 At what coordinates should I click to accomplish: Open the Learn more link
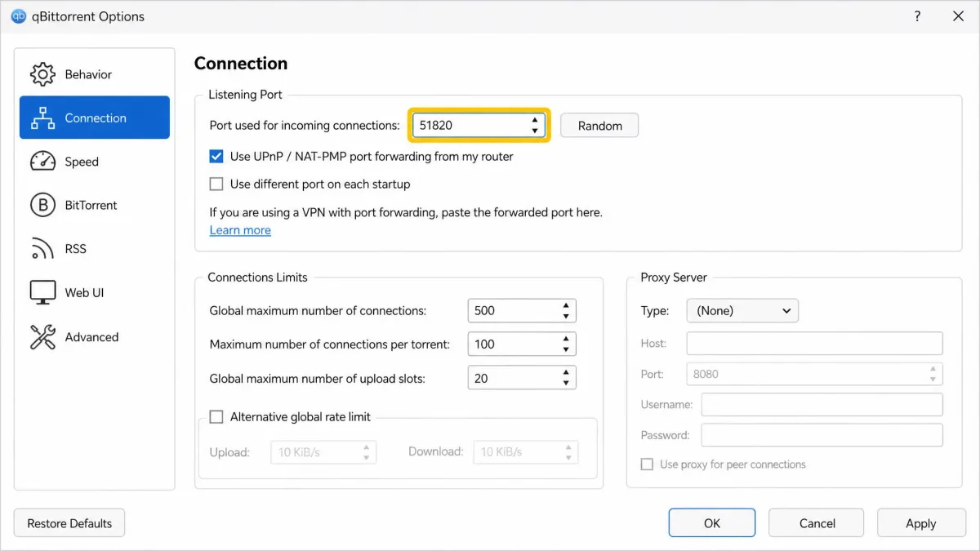(x=240, y=230)
